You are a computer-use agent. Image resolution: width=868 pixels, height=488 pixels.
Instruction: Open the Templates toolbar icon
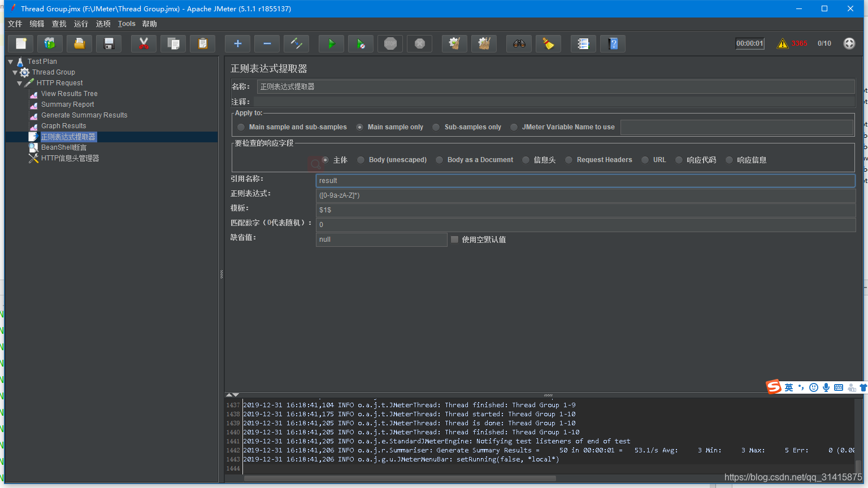click(50, 43)
